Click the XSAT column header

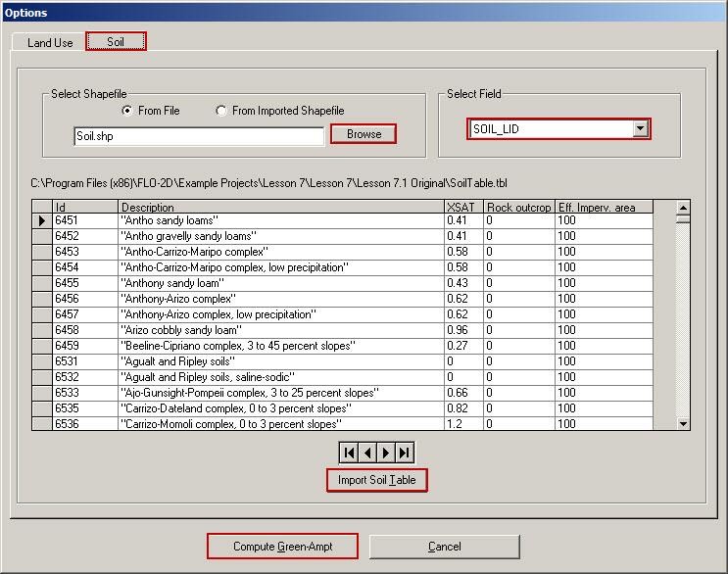coord(463,208)
